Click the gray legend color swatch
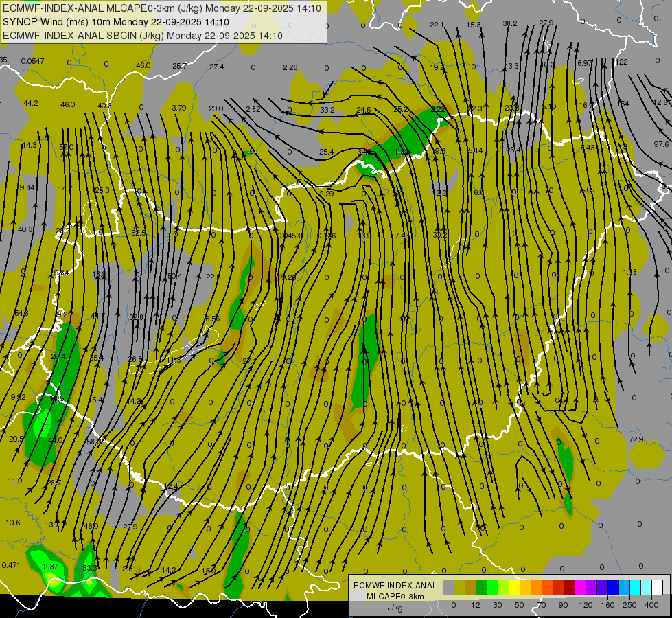This screenshot has width=672, height=618. [x=448, y=587]
